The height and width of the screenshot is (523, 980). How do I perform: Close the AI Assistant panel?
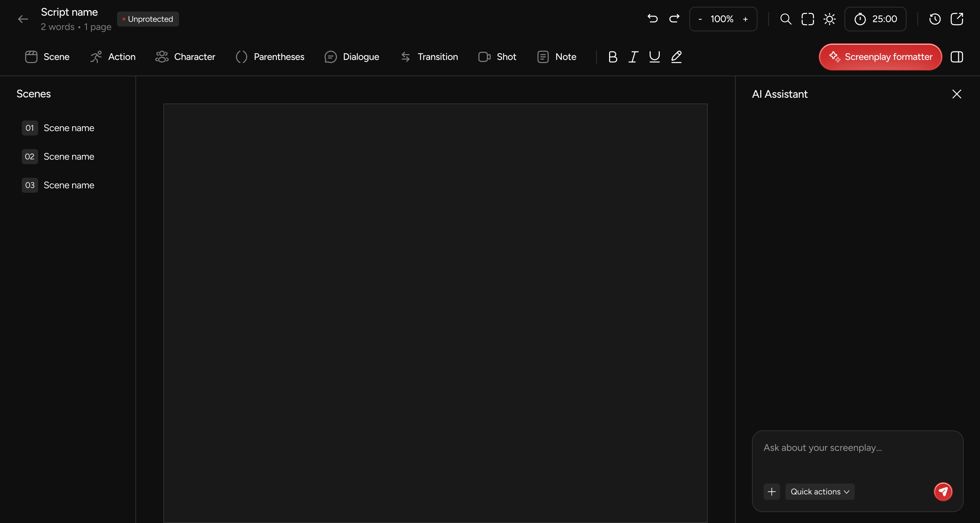tap(957, 94)
